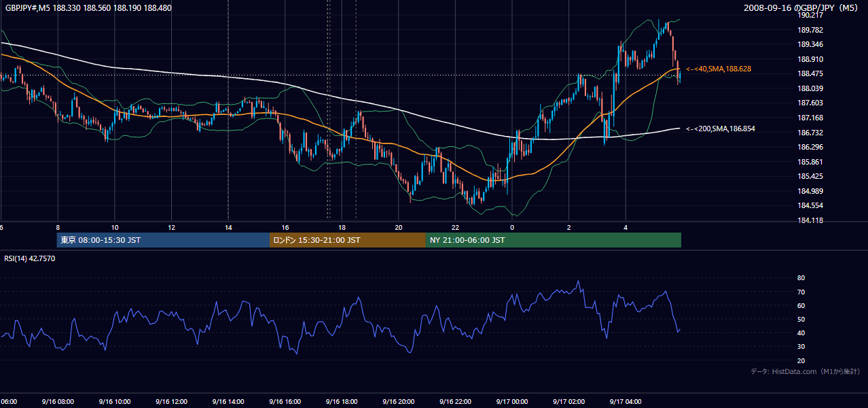Click RSI scale value 60

click(x=801, y=305)
